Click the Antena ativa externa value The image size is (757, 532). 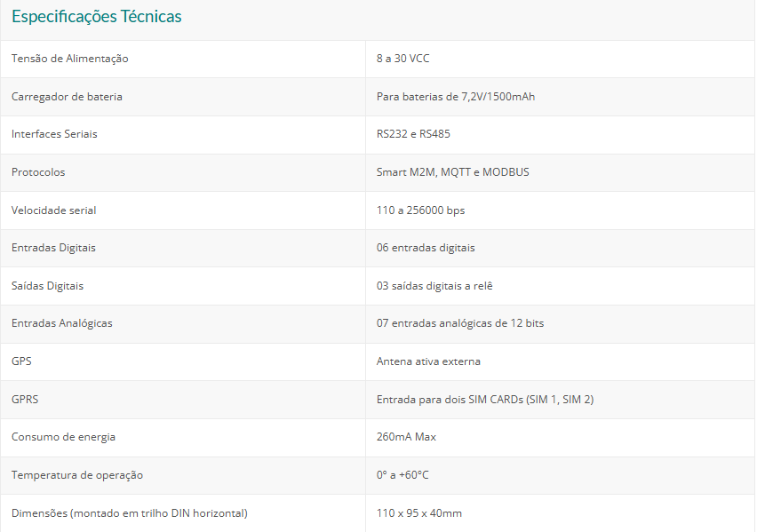pos(428,361)
